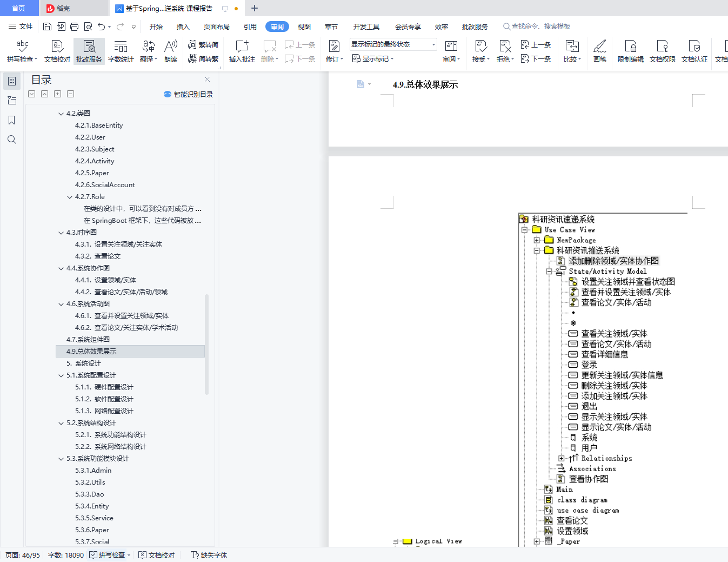Click the 页面: 46/95 page indicator
This screenshot has height=562, width=728.
click(23, 555)
